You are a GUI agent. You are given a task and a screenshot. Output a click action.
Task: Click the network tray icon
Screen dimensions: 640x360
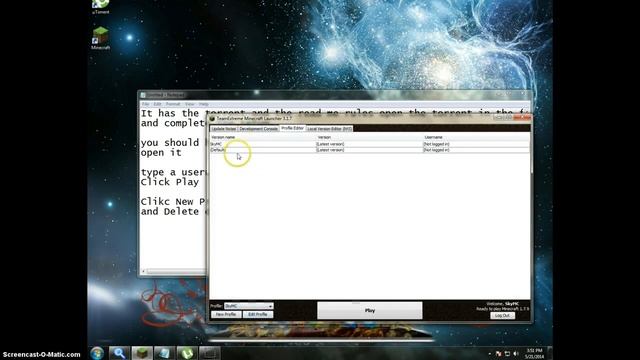coord(507,353)
